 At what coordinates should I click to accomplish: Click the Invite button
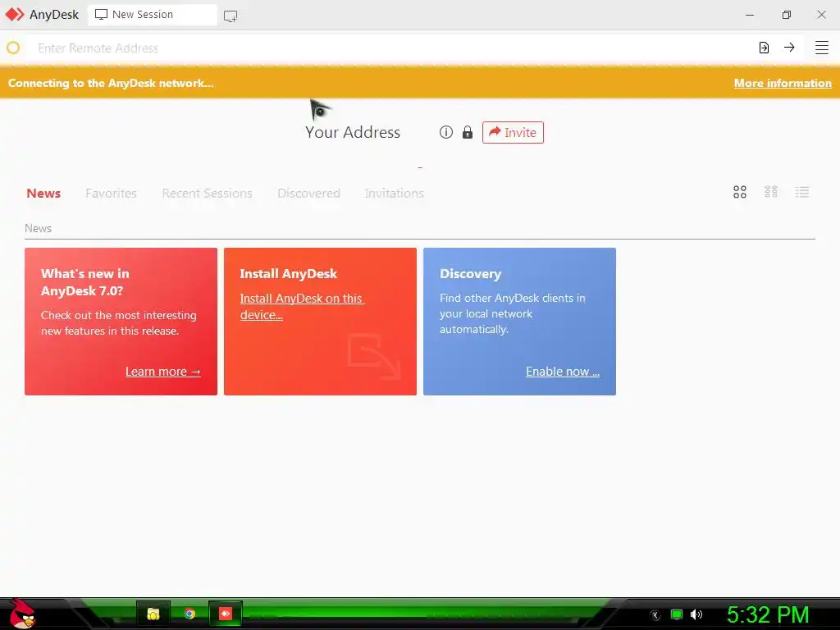(513, 132)
